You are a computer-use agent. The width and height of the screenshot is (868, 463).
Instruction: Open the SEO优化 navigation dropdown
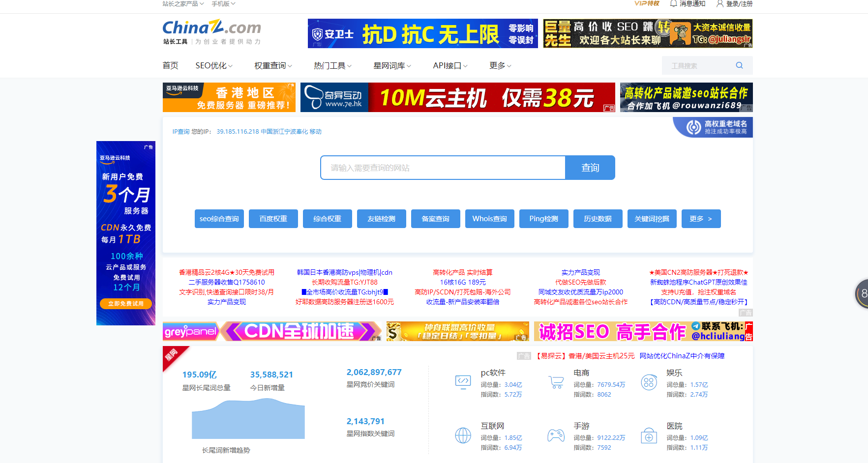[x=214, y=65]
